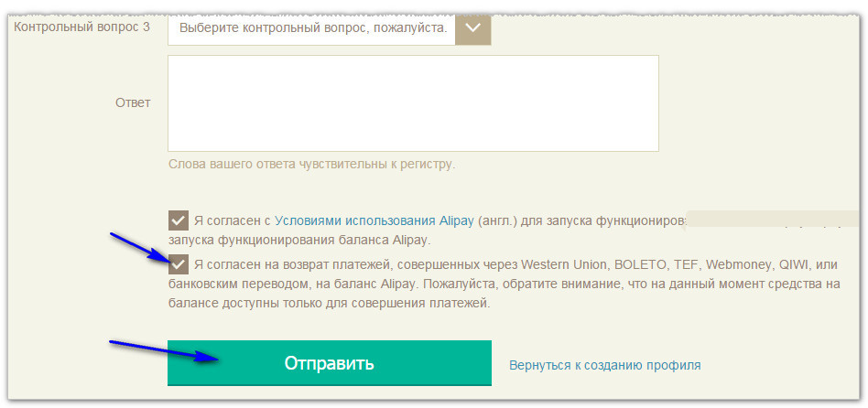Click the 'Ответ' field label
This screenshot has width=868, height=408.
pos(133,102)
